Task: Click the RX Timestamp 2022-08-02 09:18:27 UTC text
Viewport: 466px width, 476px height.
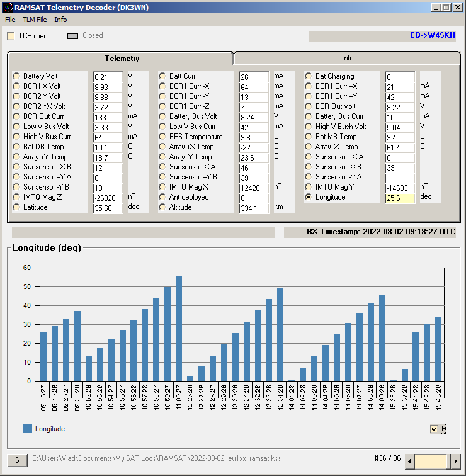Action: click(x=381, y=232)
